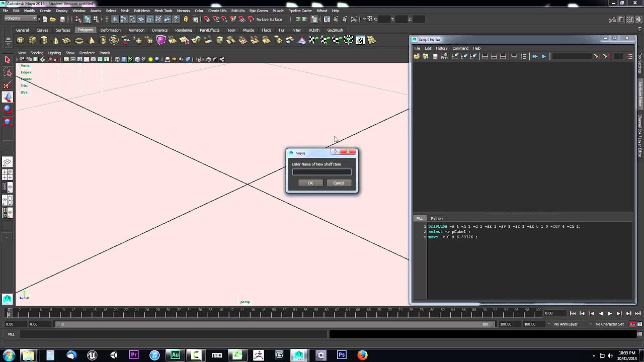This screenshot has height=362, width=644.
Task: Click Execute All double-arrow in Script Editor
Action: click(535, 56)
